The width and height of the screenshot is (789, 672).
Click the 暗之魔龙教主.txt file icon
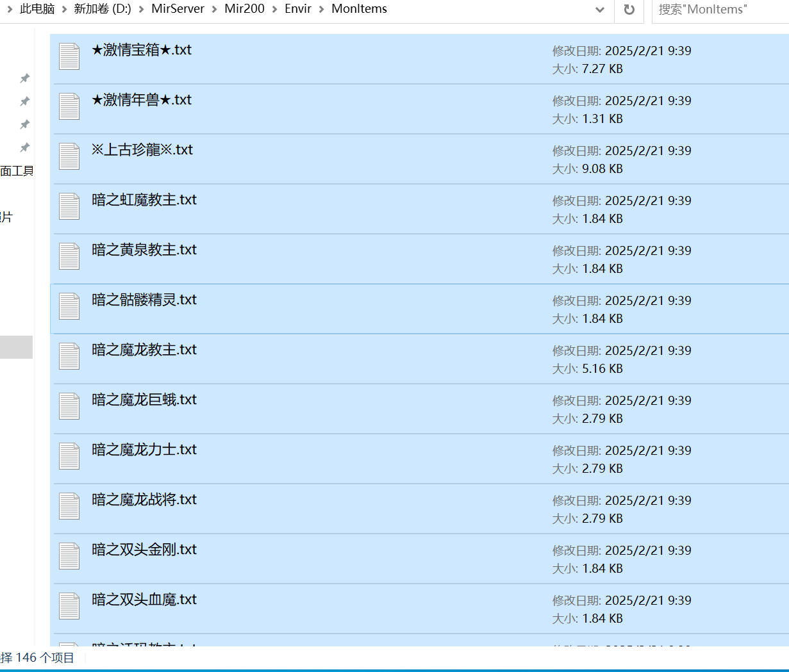pos(69,356)
